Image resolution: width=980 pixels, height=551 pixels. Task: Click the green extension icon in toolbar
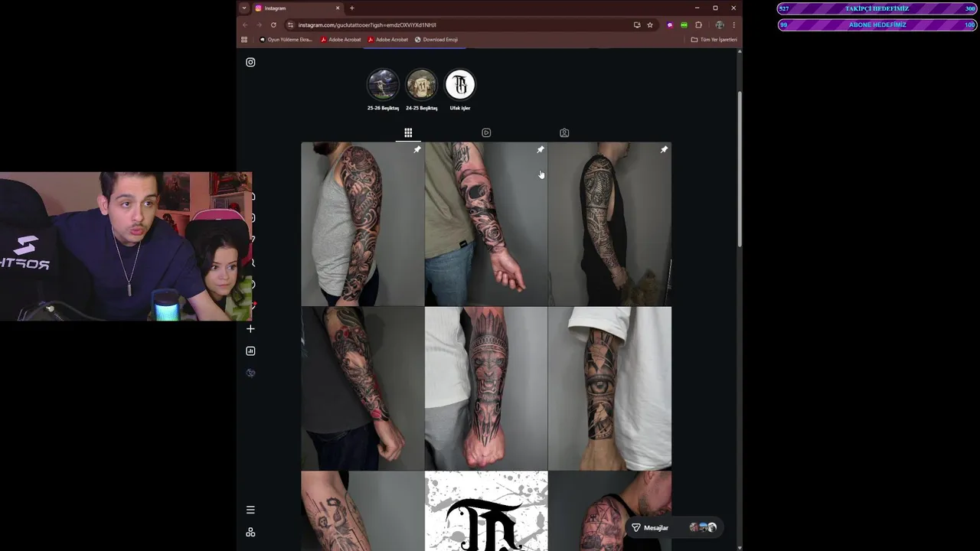684,25
